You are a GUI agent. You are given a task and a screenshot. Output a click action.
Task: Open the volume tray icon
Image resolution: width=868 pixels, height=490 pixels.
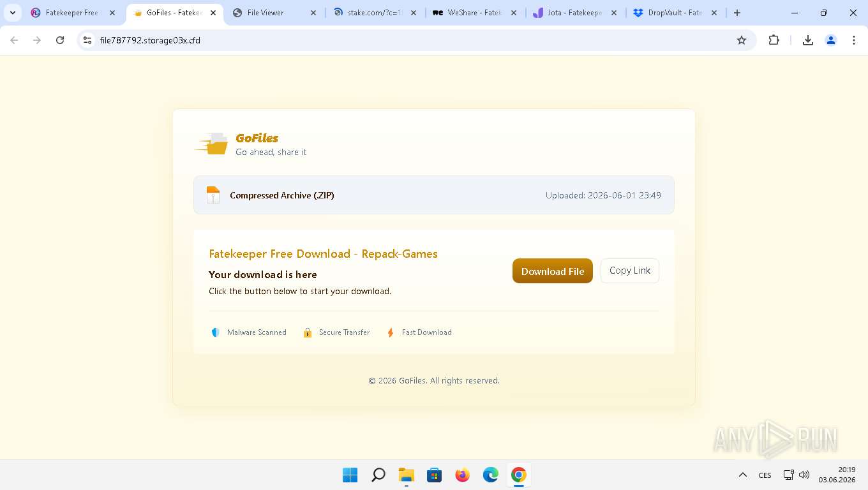click(x=804, y=475)
